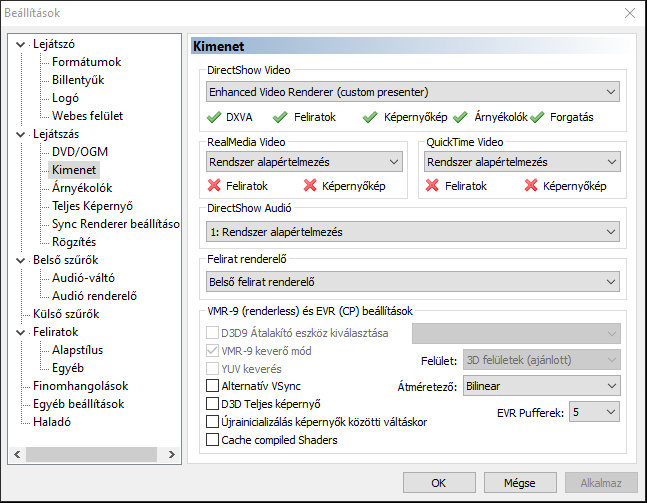The width and height of the screenshot is (647, 503).
Task: Confirm settings with the OK button
Action: click(x=439, y=483)
